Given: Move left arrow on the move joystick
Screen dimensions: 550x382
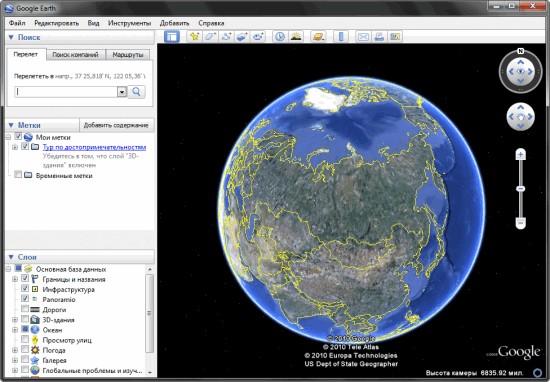Looking at the screenshot, I should point(511,117).
